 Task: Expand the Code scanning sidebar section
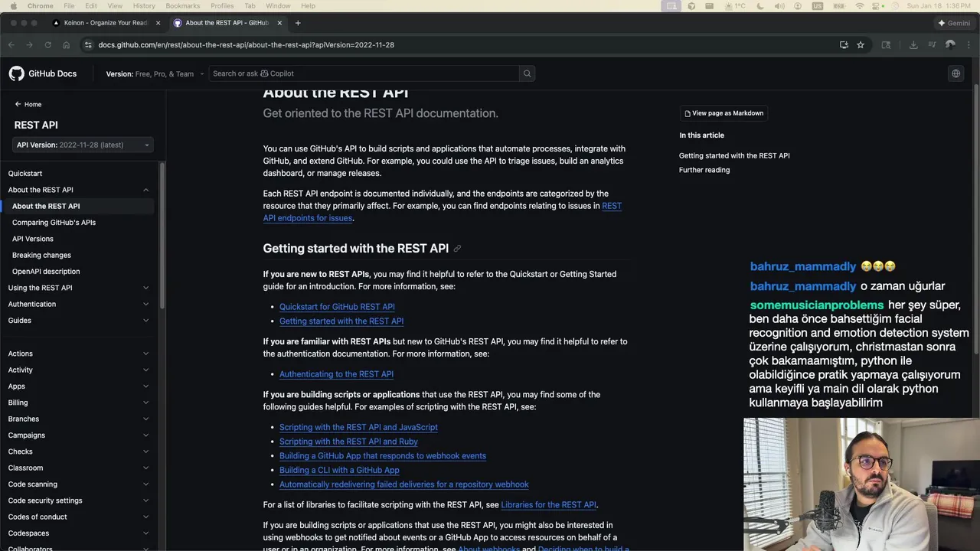click(145, 484)
